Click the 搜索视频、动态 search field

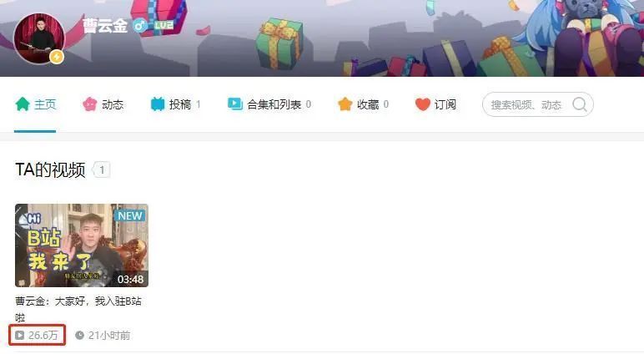pyautogui.click(x=537, y=104)
